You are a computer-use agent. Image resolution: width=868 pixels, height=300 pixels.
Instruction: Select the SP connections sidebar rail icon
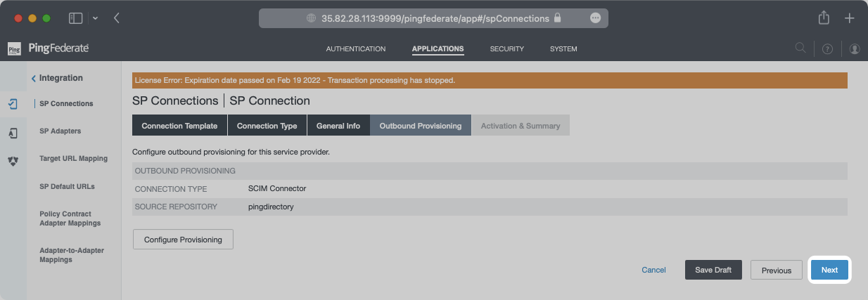point(13,104)
